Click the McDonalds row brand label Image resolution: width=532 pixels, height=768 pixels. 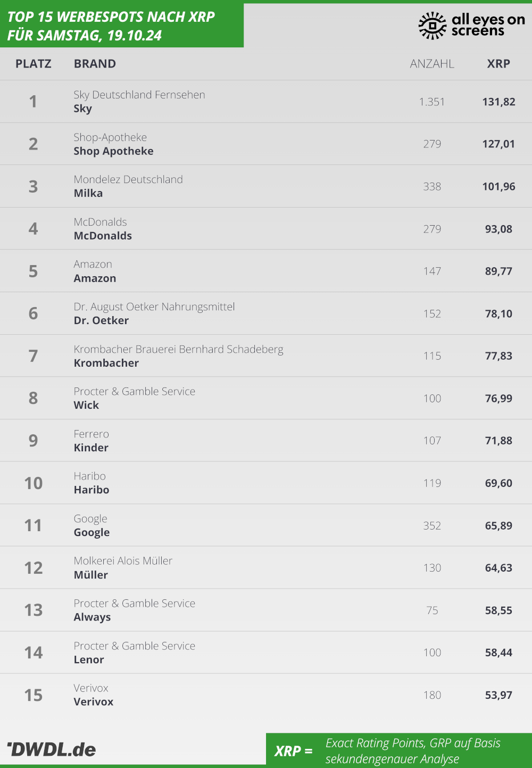pyautogui.click(x=103, y=236)
